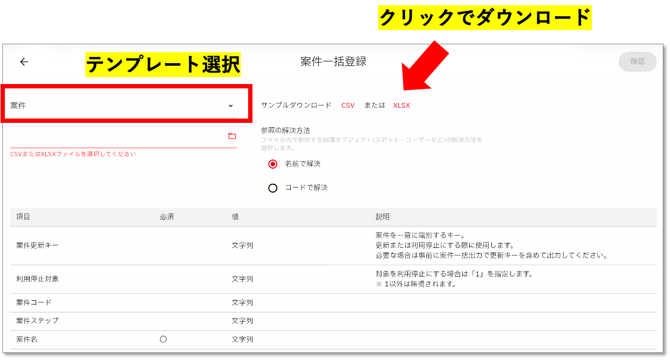Select the コードで解決 radio button

(273, 188)
